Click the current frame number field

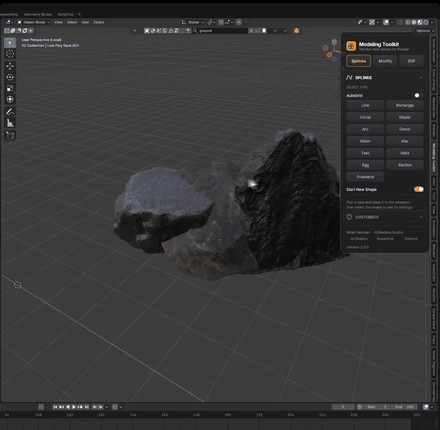(x=343, y=407)
